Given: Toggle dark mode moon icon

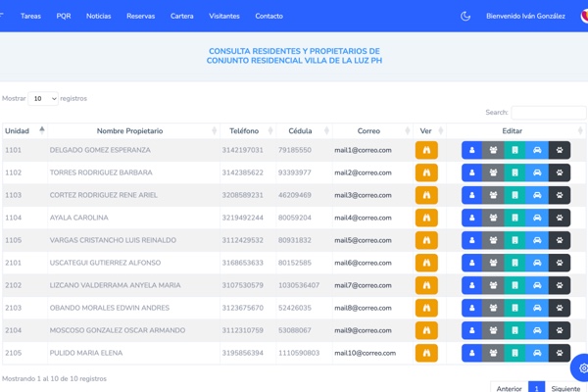Looking at the screenshot, I should point(465,16).
